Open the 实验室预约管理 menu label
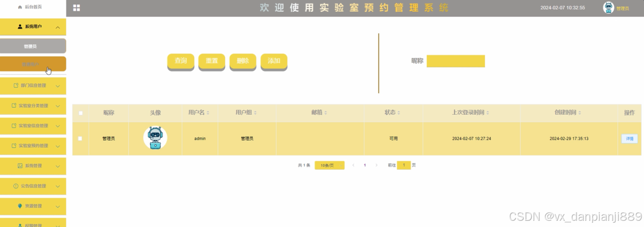This screenshot has width=644, height=227. pyautogui.click(x=33, y=146)
